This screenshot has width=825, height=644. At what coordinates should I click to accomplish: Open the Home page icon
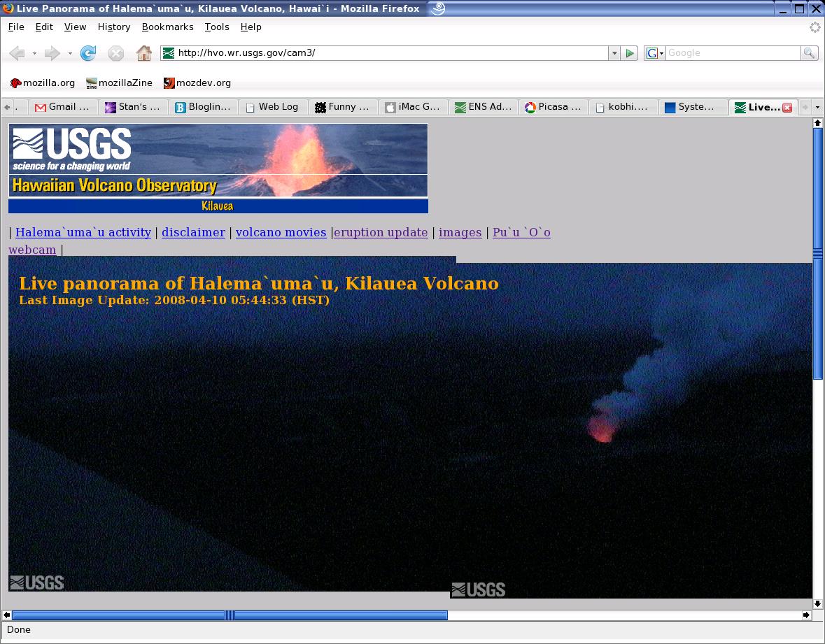coord(143,53)
